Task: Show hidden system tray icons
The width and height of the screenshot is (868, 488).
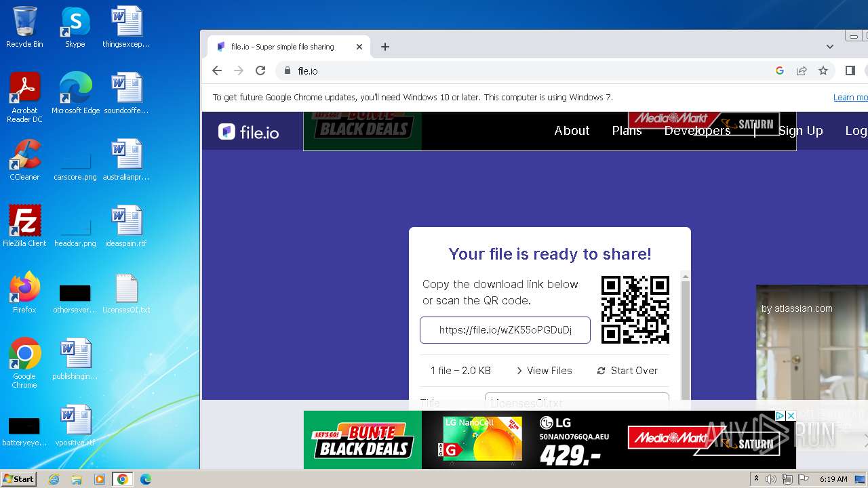Action: pos(756,479)
